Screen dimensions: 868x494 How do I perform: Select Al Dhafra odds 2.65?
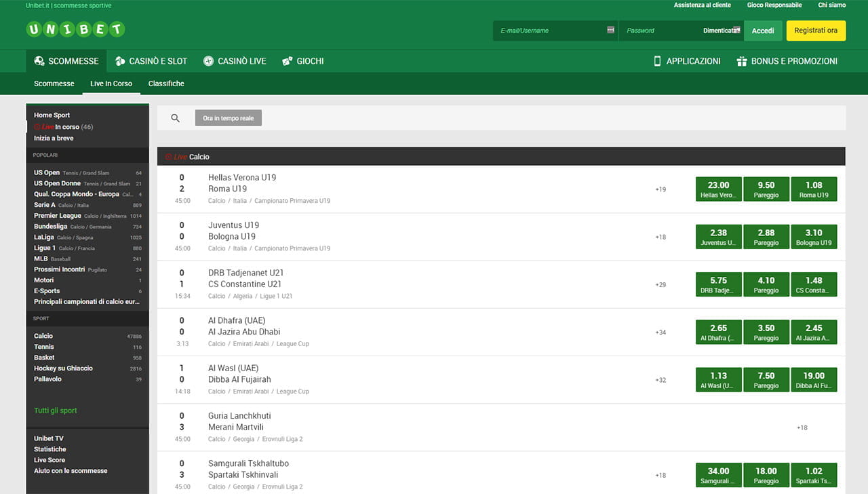click(x=718, y=332)
